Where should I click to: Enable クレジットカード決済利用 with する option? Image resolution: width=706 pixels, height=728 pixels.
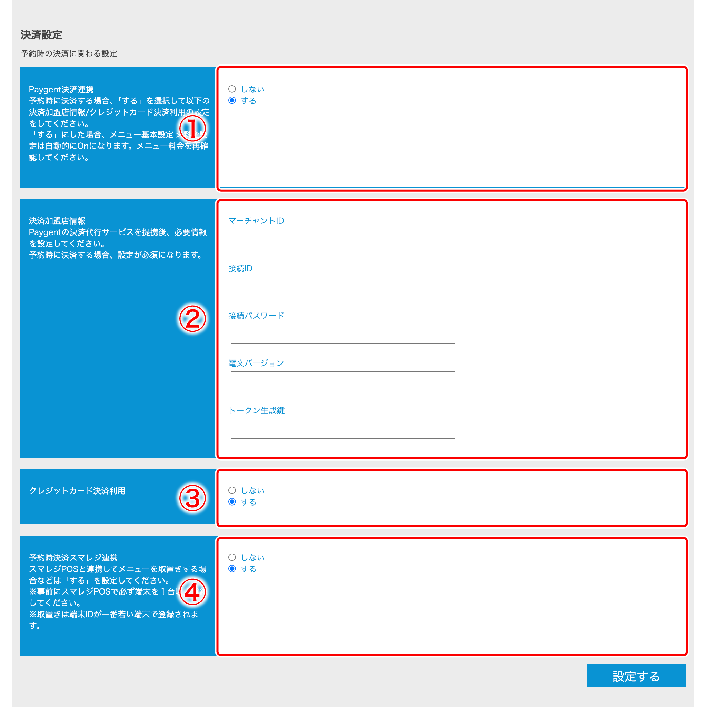[233, 502]
